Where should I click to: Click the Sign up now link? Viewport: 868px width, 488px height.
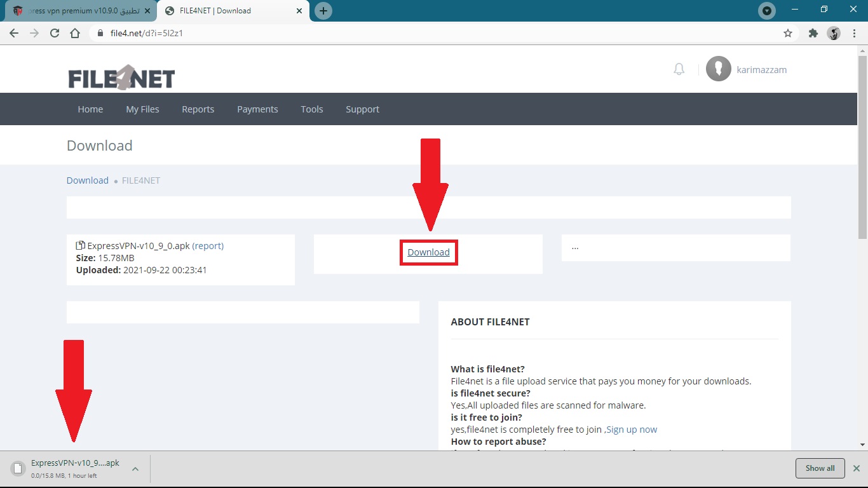(x=632, y=430)
